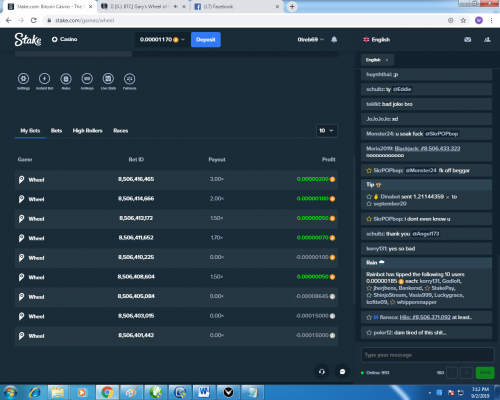Open the Fairness scales icon

pos(130,79)
